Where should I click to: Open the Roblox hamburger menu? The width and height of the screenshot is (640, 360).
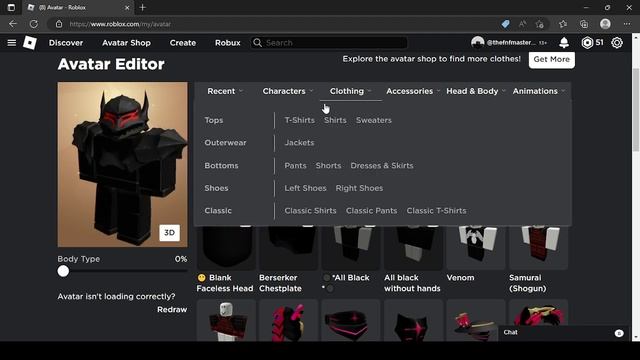11,42
